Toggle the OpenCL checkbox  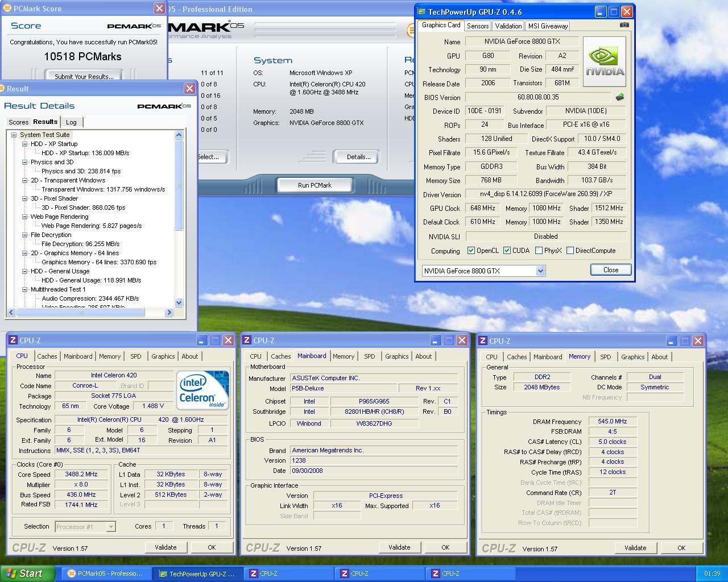[471, 251]
